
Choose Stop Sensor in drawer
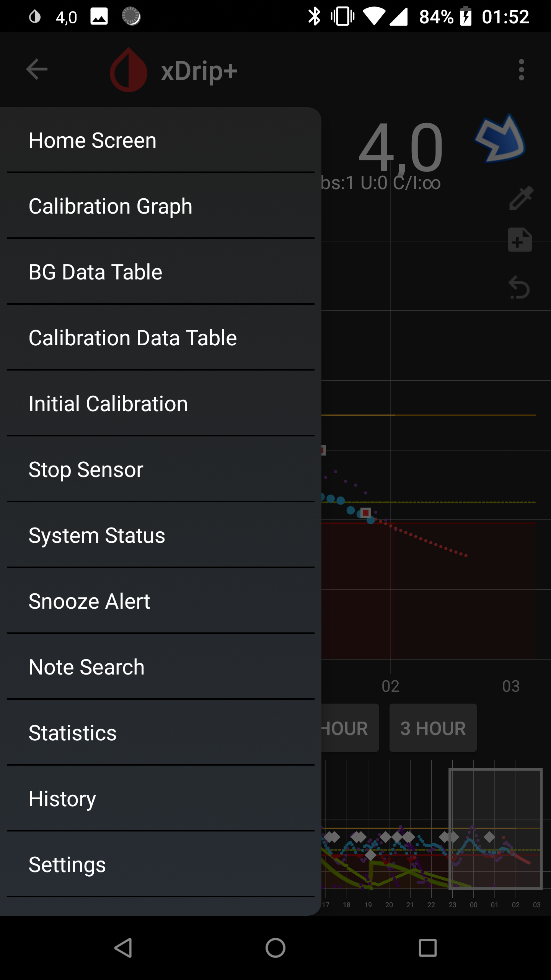point(161,469)
